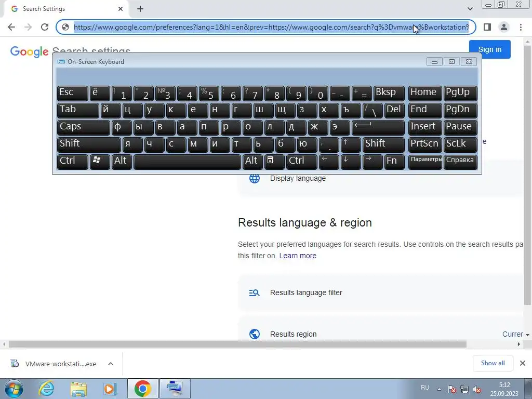Click the Results region globe icon
The height and width of the screenshot is (399, 532).
[x=255, y=334]
